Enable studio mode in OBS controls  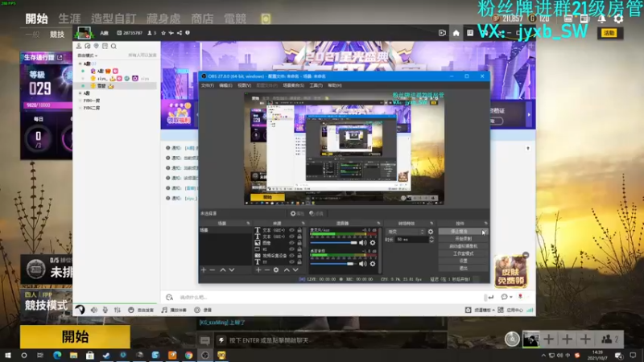tap(463, 253)
